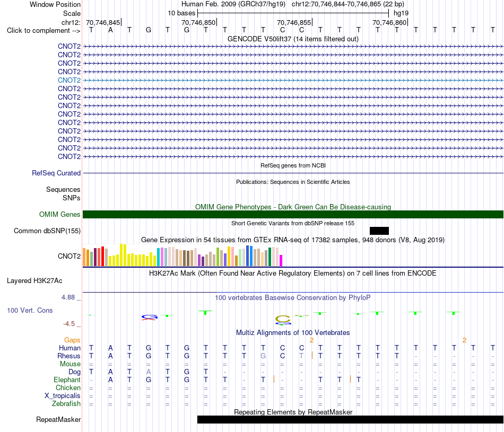Image resolution: width=504 pixels, height=432 pixels.
Task: Click the 'Rhesus' alignment row label
Action: 69,356
